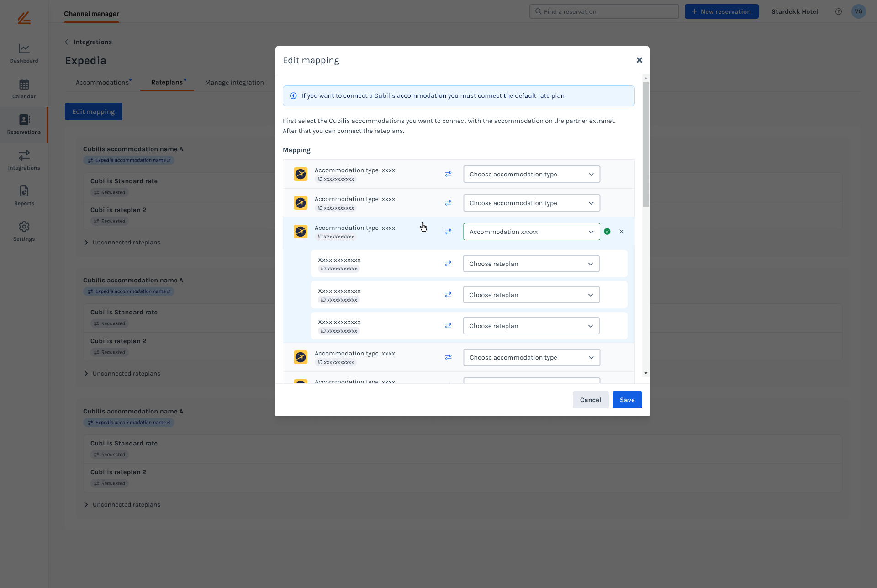Close the Edit mapping dialog

639,60
